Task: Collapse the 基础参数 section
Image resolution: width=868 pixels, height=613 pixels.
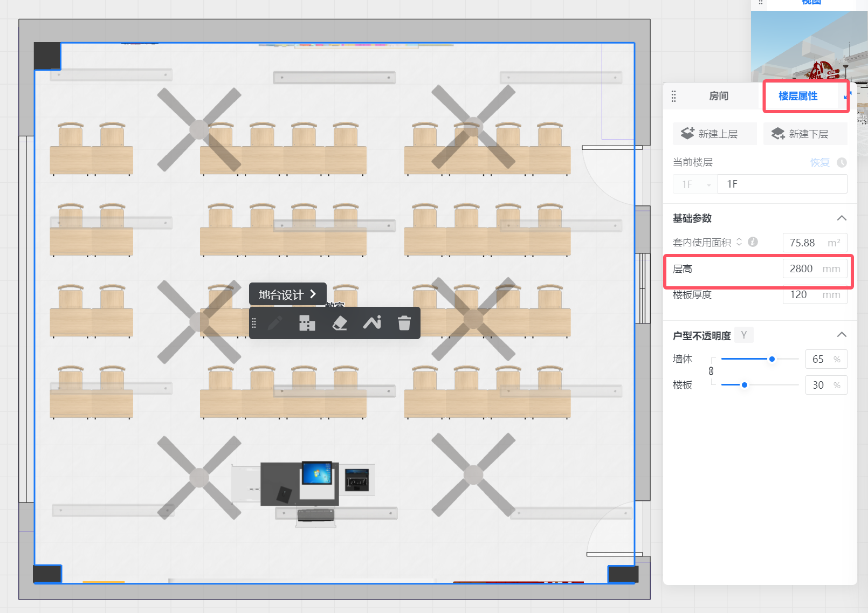Action: tap(841, 218)
